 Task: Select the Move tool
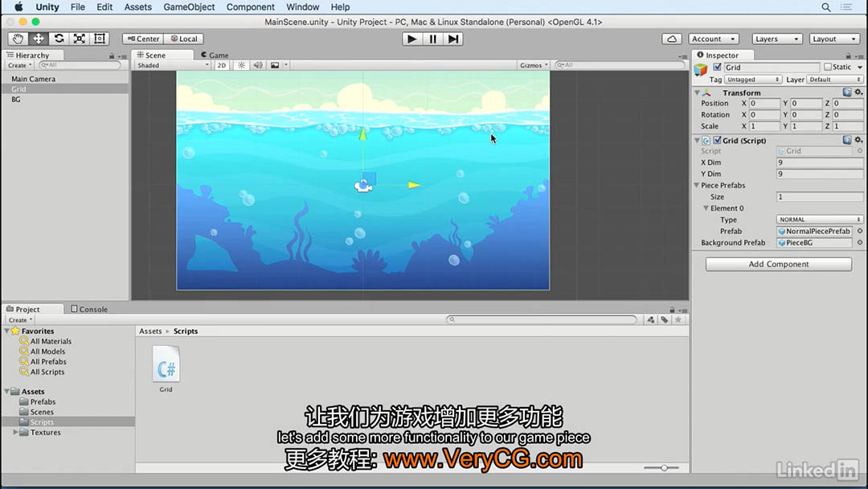tap(39, 39)
